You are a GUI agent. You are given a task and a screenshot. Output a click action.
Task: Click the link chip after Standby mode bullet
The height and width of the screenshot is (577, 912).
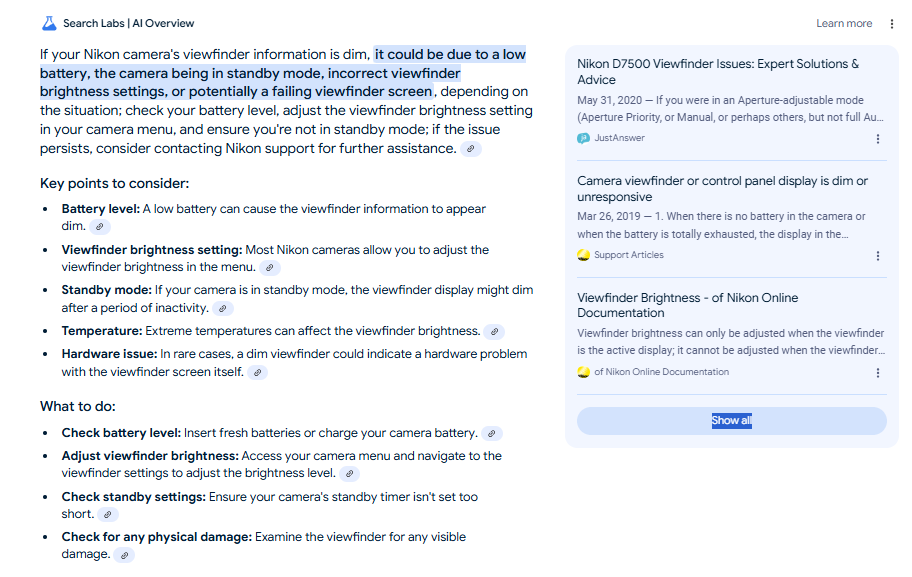pos(222,308)
